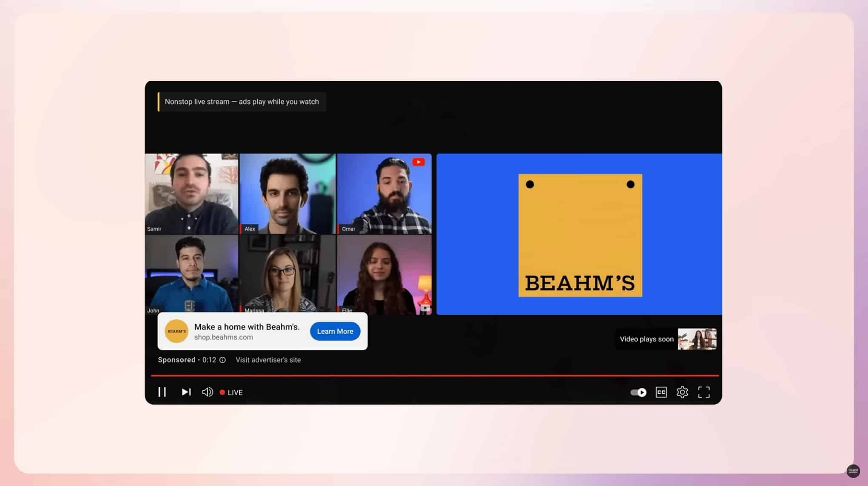The width and height of the screenshot is (868, 486).
Task: Toggle the autoplay switch
Action: [638, 392]
